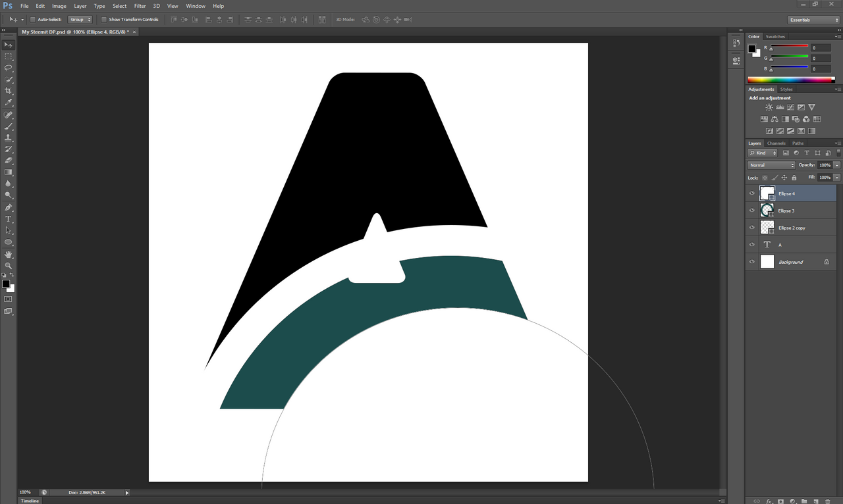Hide the Ellipse 4 layer

tap(752, 193)
